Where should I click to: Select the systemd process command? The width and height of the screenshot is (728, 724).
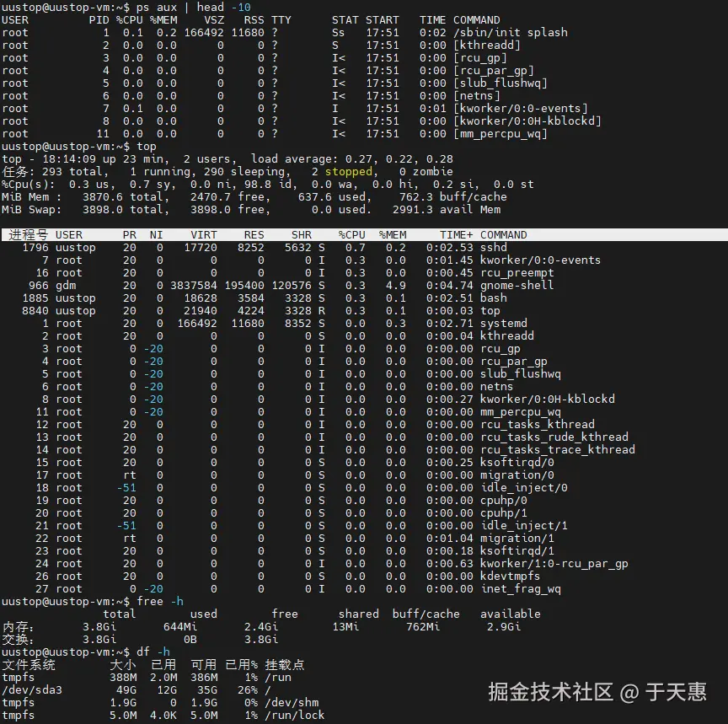503,323
